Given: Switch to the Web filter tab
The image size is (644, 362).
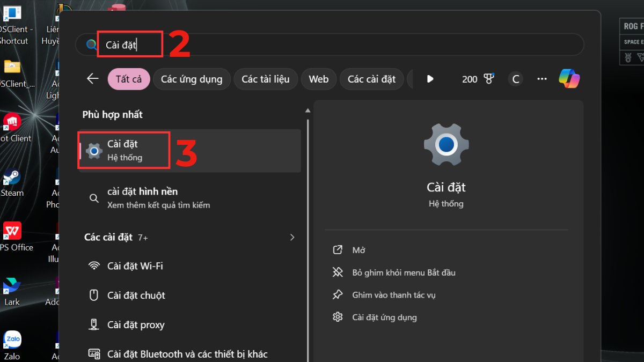Looking at the screenshot, I should click(318, 79).
